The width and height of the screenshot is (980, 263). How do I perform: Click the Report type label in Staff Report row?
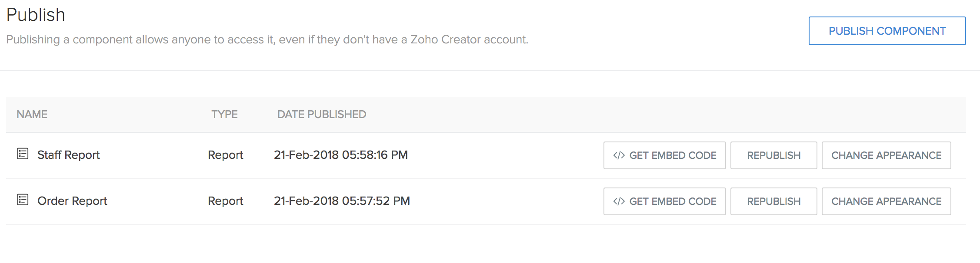pos(225,155)
